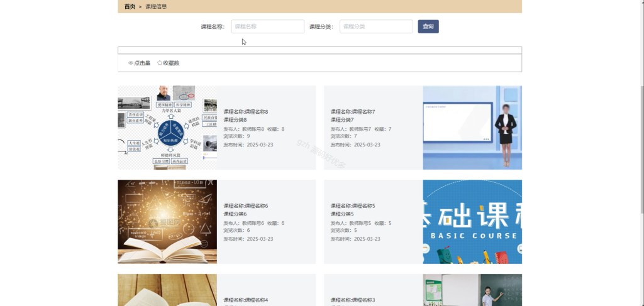Open the 课程名称7 presenter thumbnail
The image size is (644, 306).
pos(472,128)
